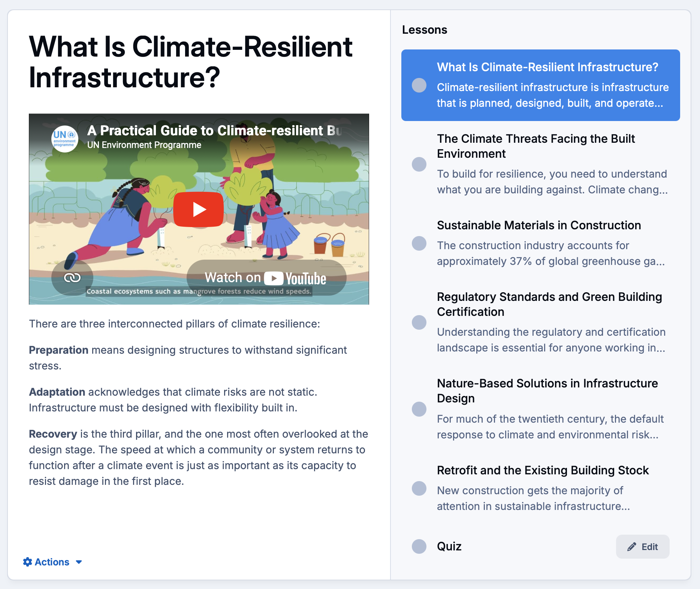Toggle completion circle for 'Retrofit and the Existing Building Stock'

[x=419, y=488]
